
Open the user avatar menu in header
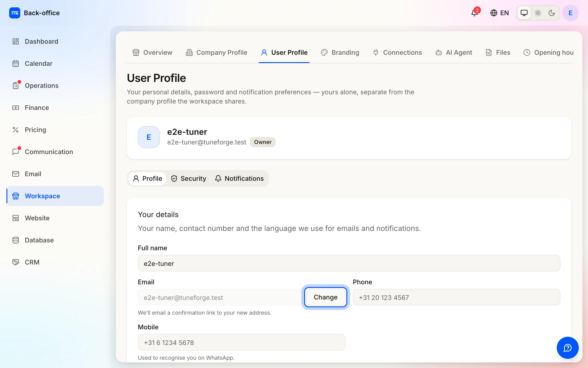click(x=570, y=13)
